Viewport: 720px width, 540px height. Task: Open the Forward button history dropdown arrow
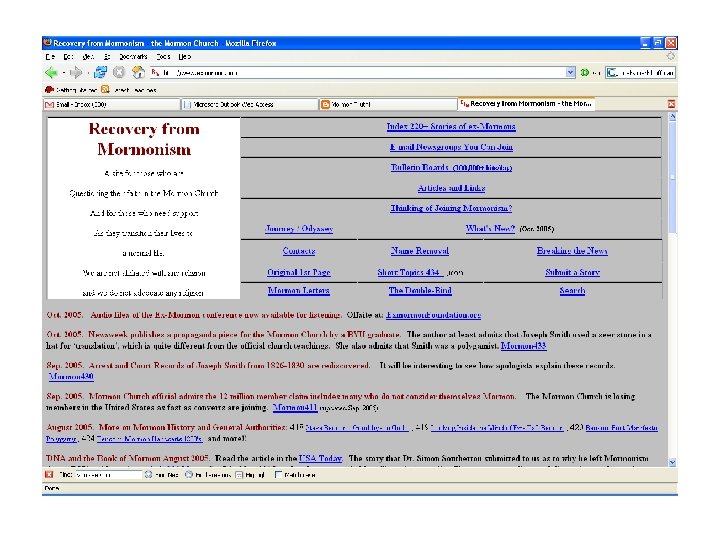[x=88, y=73]
